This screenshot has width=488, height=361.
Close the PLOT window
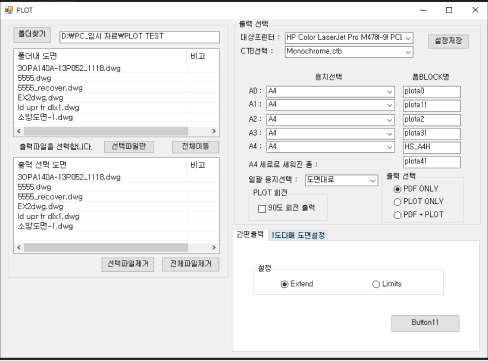coord(475,10)
